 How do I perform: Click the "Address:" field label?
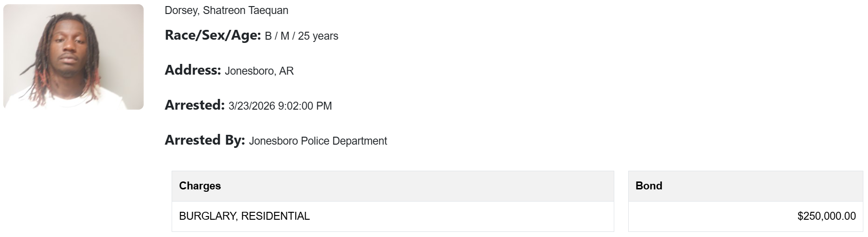(193, 70)
